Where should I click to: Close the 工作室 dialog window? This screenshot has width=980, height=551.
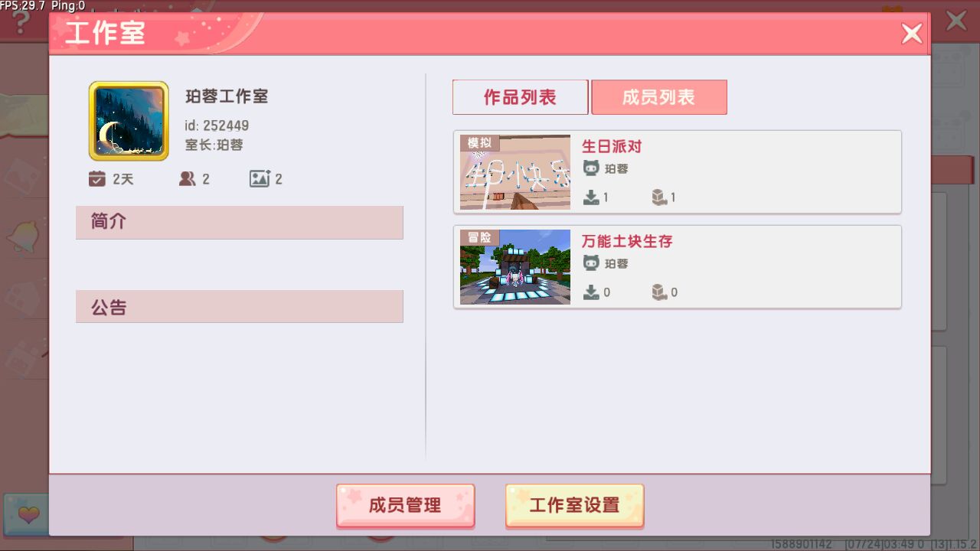912,34
